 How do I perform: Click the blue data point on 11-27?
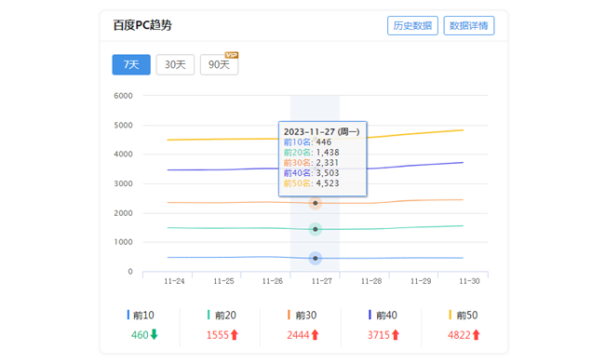click(316, 258)
